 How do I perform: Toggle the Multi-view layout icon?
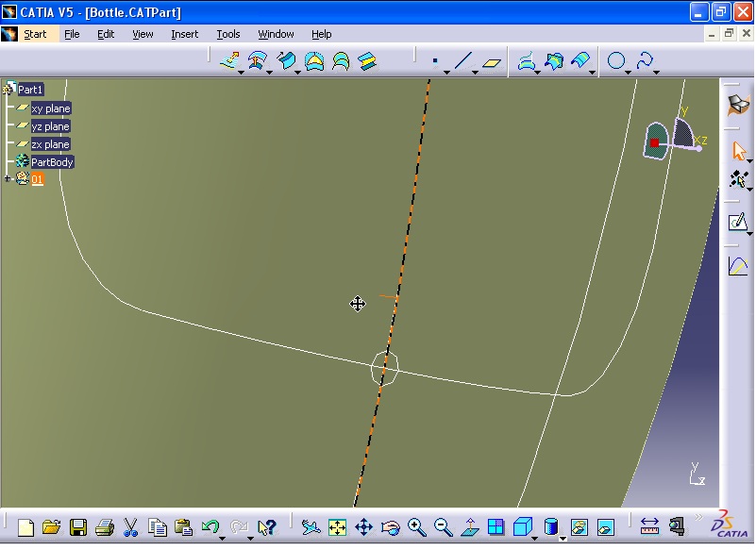tap(496, 527)
